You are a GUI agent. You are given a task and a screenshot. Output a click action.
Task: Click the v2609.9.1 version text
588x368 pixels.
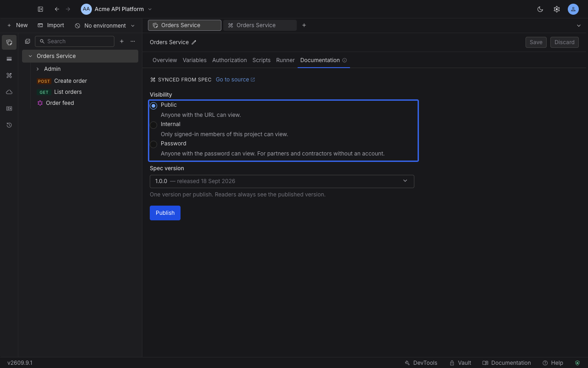(x=20, y=363)
